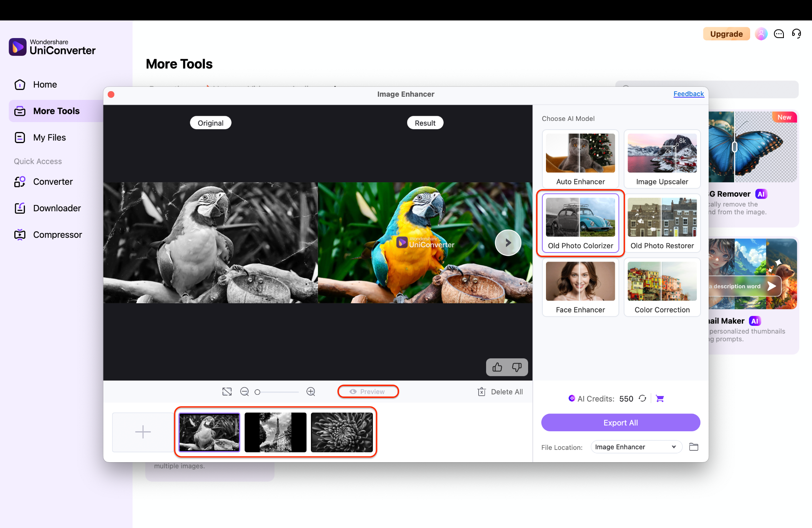
Task: Open the output folder icon
Action: [693, 447]
